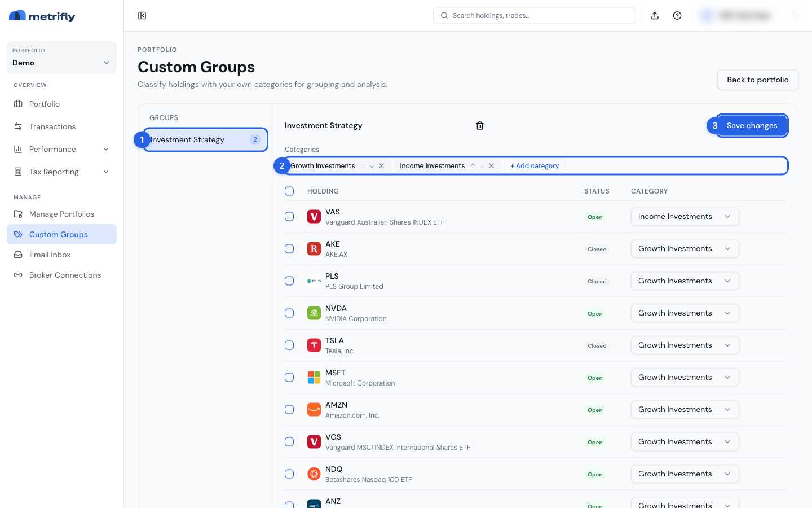Check the NDQ holding checkbox
The height and width of the screenshot is (508, 812).
[289, 474]
